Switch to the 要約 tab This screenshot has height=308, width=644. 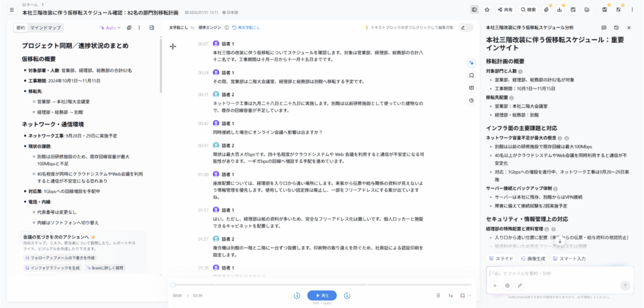click(x=21, y=28)
